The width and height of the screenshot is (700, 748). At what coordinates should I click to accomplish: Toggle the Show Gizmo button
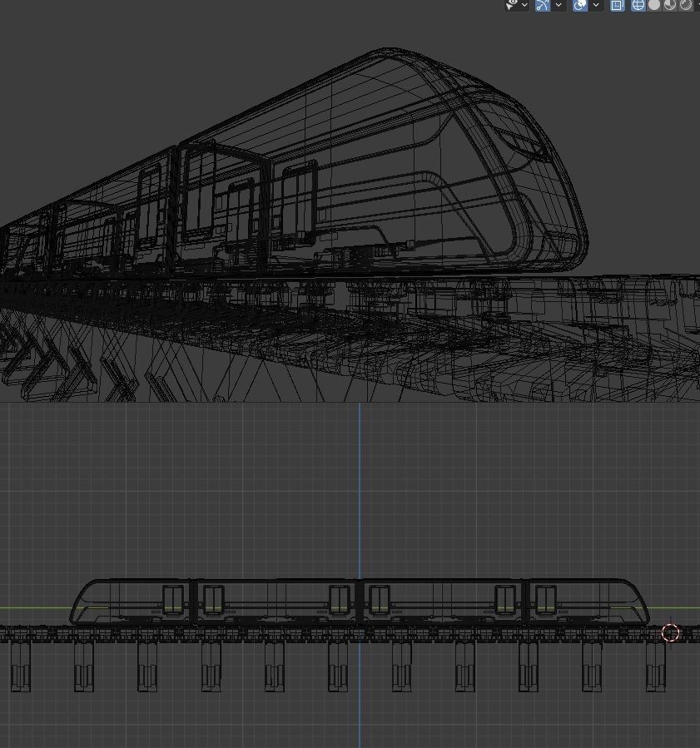(543, 5)
